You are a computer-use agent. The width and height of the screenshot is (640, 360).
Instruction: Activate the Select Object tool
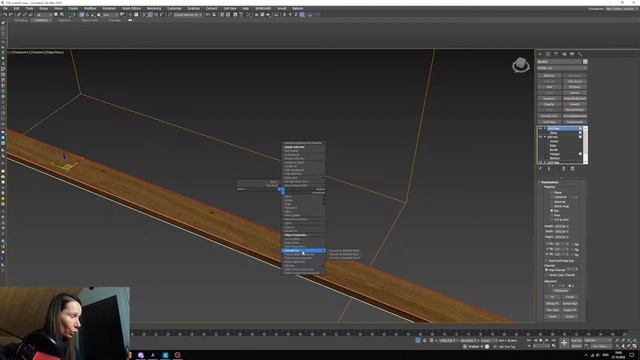click(x=56, y=15)
